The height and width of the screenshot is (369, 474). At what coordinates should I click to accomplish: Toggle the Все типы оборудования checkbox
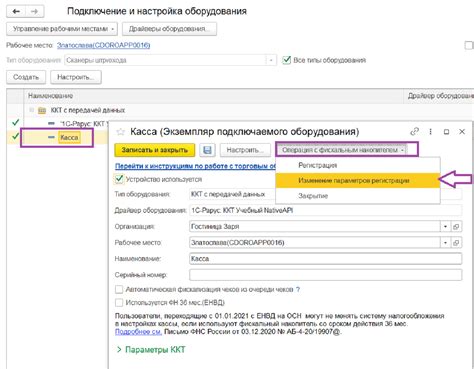[286, 60]
